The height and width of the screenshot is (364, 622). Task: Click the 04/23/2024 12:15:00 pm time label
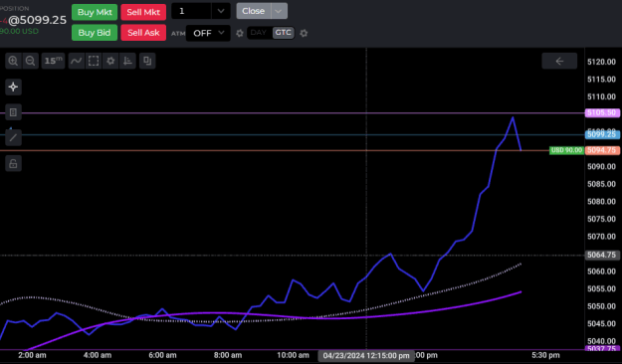366,356
